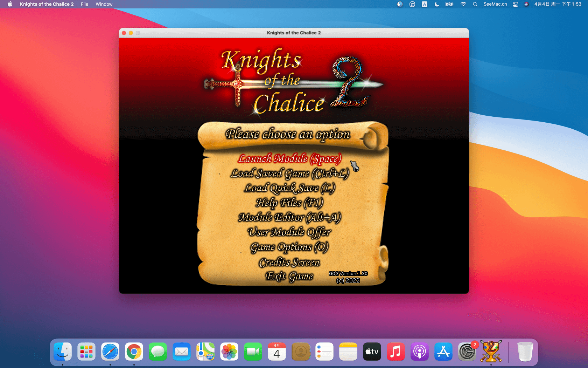The image size is (588, 368).
Task: Select Load Quick Save (L)
Action: (290, 188)
